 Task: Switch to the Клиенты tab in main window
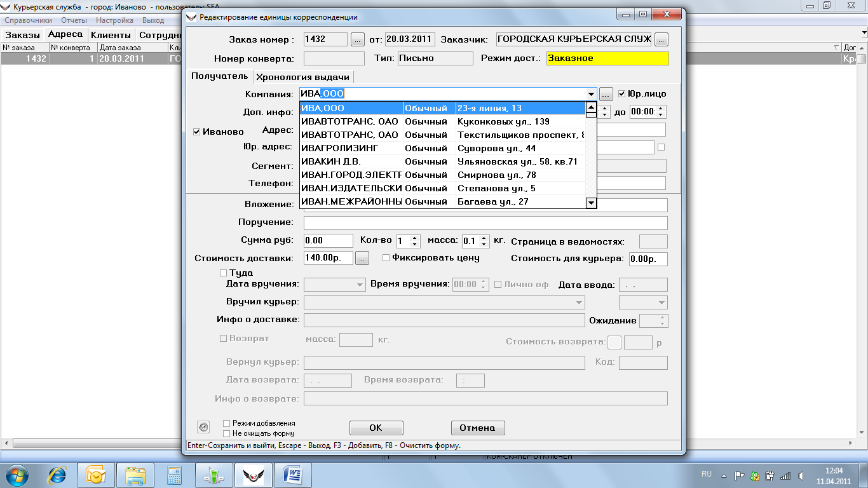click(x=111, y=35)
